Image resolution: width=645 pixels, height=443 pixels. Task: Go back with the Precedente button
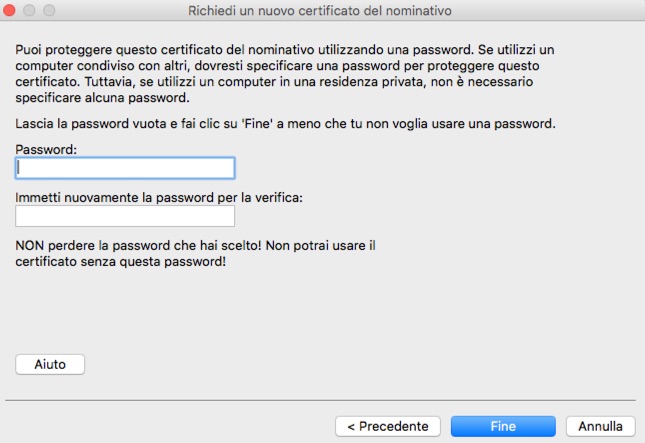pyautogui.click(x=387, y=426)
